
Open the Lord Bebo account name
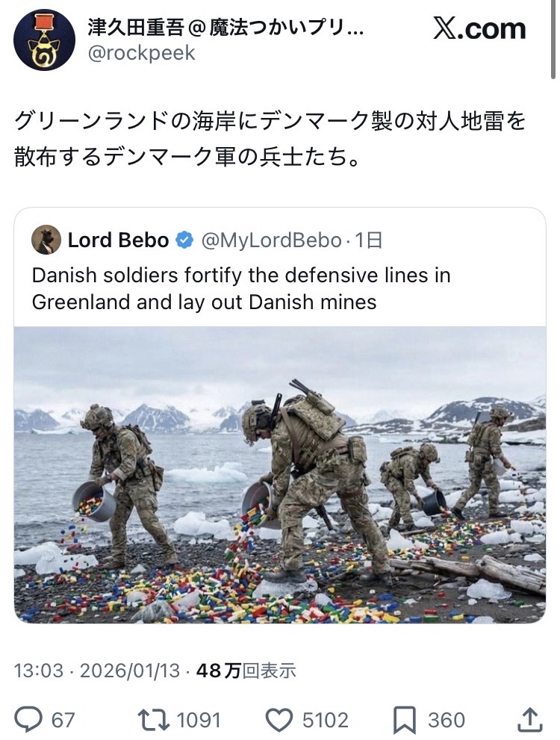(x=118, y=240)
